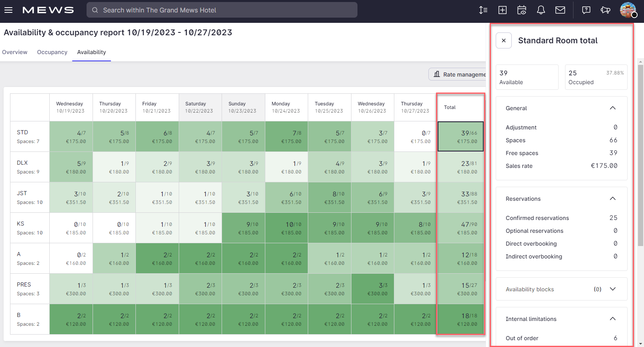The width and height of the screenshot is (644, 347).
Task: Collapse the Internal limitations section
Action: pyautogui.click(x=612, y=319)
